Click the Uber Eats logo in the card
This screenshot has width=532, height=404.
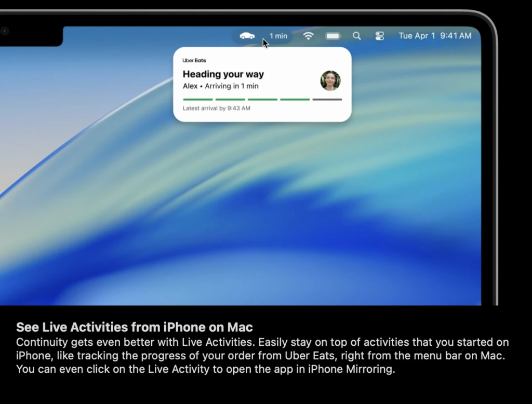194,61
